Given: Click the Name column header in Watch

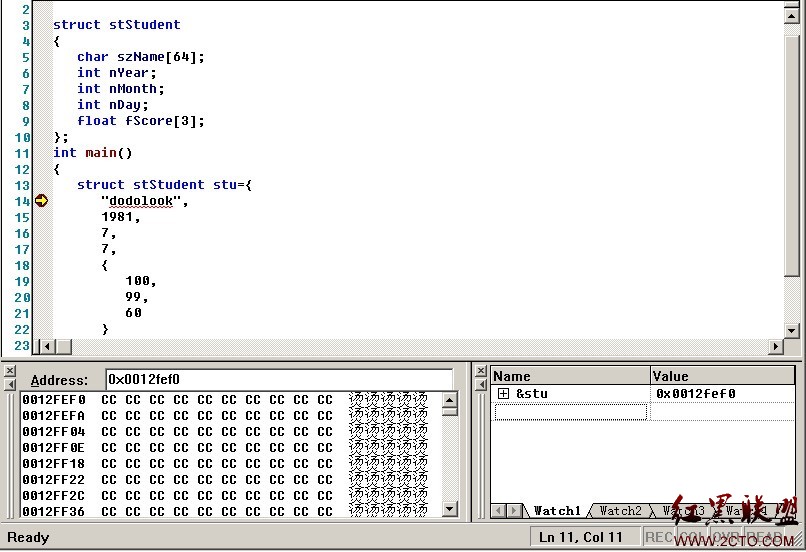Looking at the screenshot, I should [x=571, y=376].
